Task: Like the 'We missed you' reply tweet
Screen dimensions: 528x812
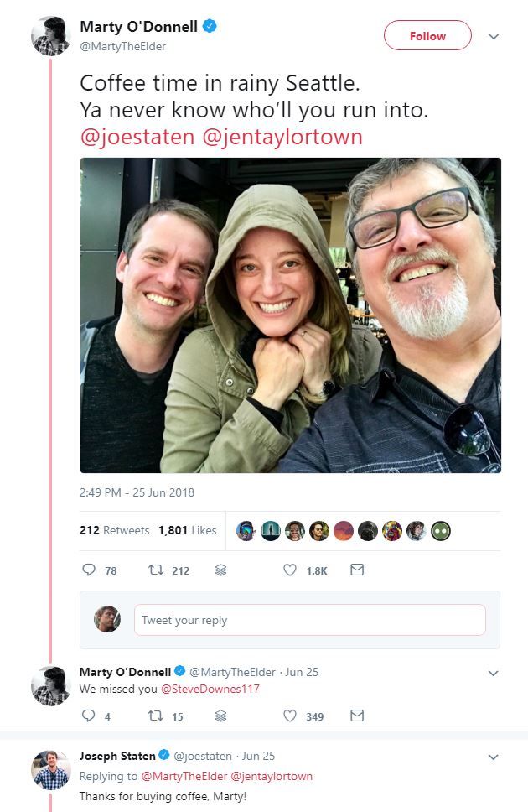Action: pyautogui.click(x=290, y=716)
